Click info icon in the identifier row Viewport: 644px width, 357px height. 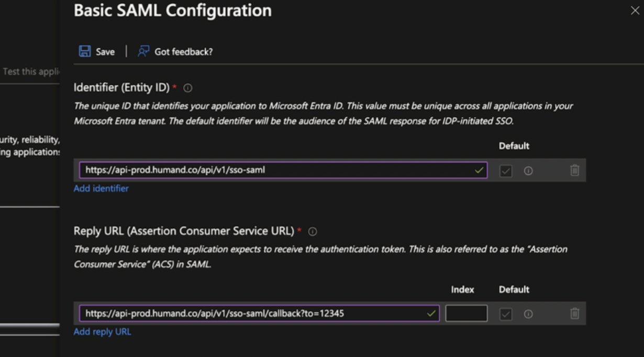click(x=528, y=171)
